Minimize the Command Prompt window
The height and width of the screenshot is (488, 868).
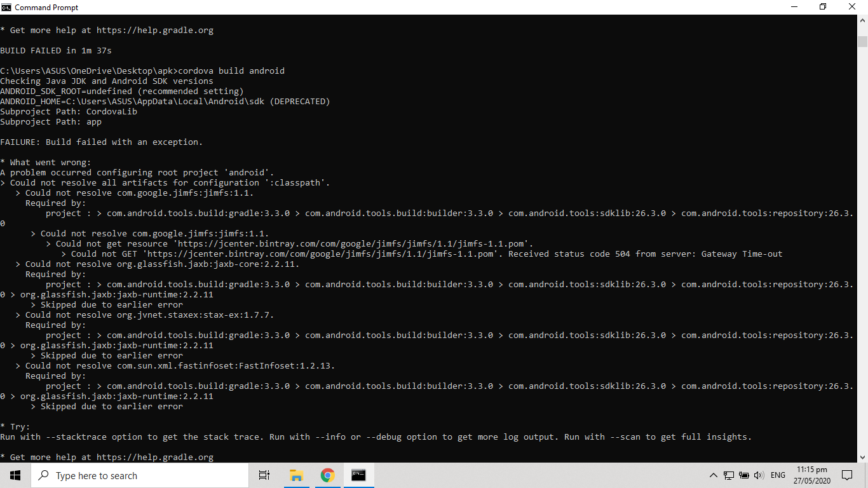coord(794,7)
